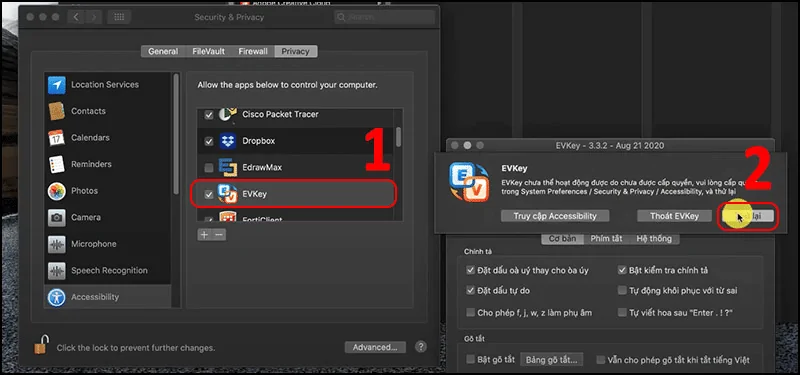Switch to the Phím tắt tab
Screen dimensions: 800x375
point(606,239)
